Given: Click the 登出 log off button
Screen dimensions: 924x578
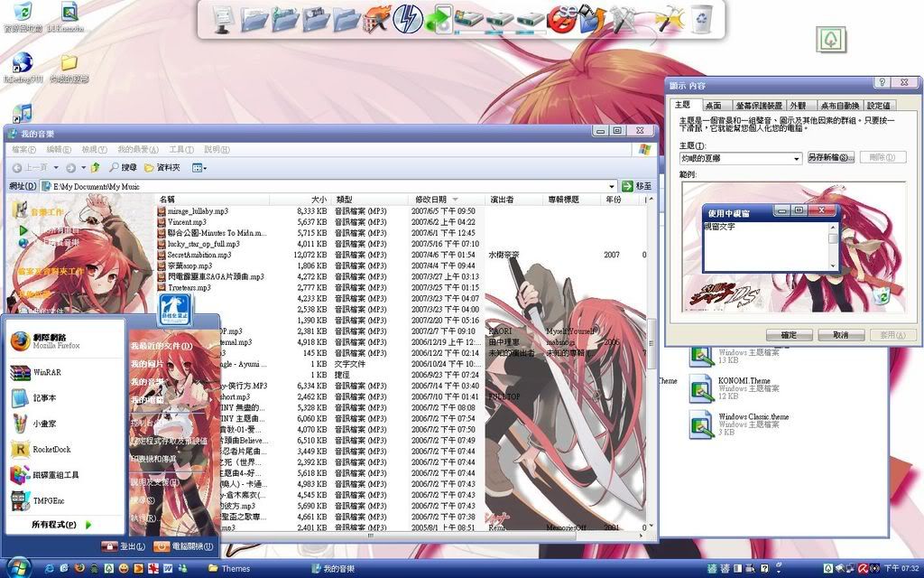Looking at the screenshot, I should (123, 546).
